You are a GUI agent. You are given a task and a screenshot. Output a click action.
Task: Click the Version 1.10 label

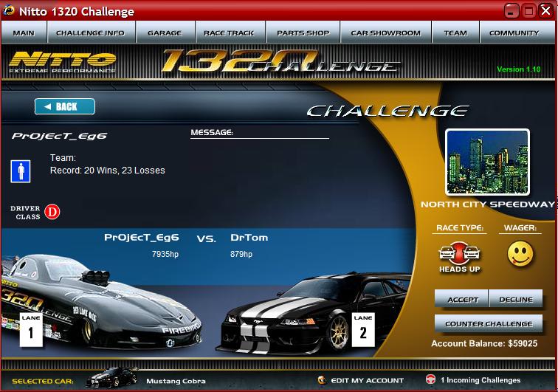[x=518, y=69]
